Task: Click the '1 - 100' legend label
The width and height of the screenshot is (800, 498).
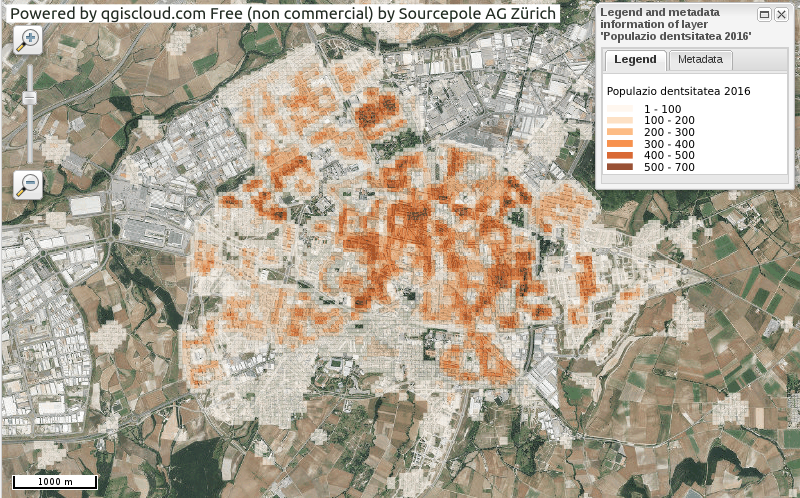Action: [x=662, y=109]
